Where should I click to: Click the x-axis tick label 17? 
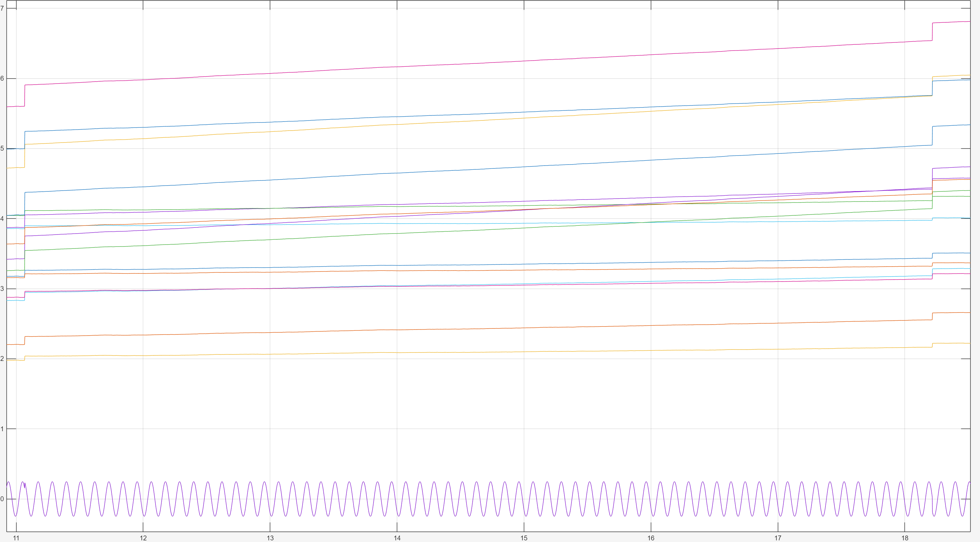coord(778,538)
